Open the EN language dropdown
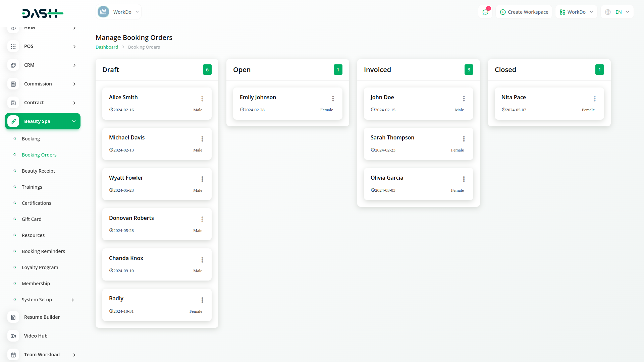Screen dimensions: 644x362 pos(618,12)
